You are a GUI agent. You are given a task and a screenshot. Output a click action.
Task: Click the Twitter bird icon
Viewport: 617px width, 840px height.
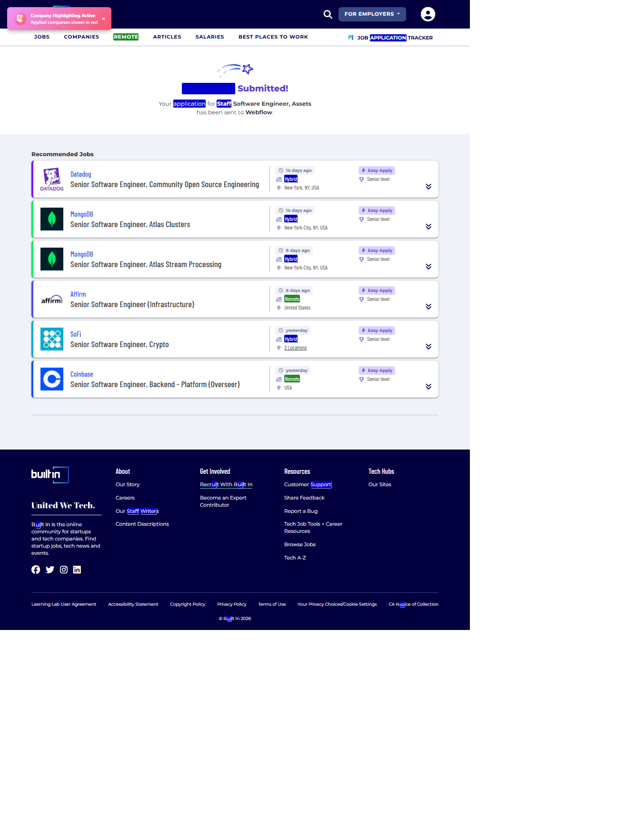click(50, 570)
